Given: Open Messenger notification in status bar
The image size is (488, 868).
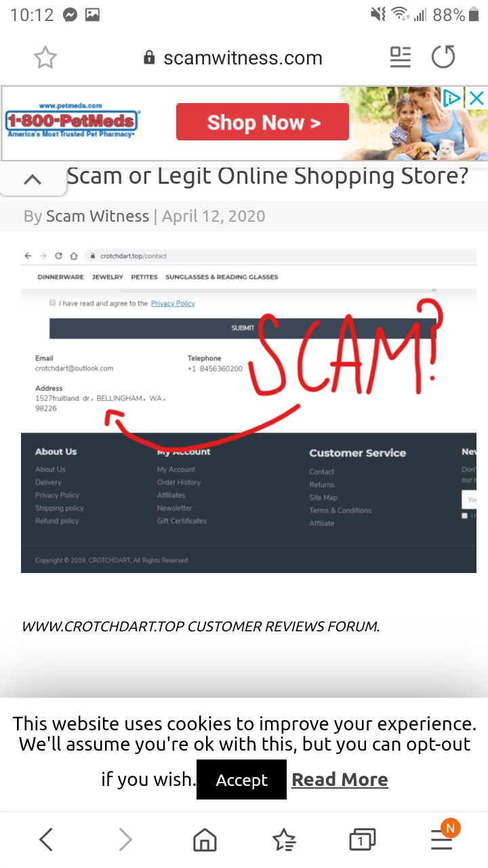Looking at the screenshot, I should point(70,15).
